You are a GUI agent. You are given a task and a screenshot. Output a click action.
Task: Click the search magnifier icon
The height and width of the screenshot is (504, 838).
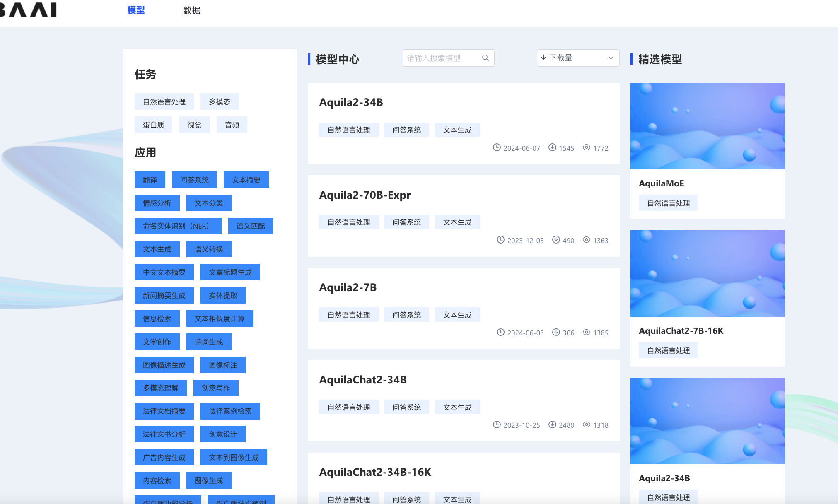pos(485,58)
